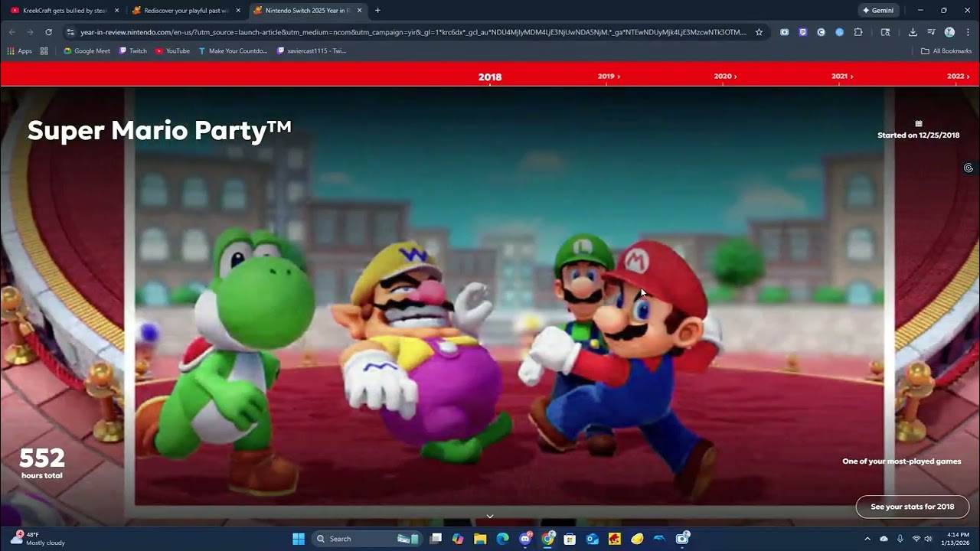
Task: Open Outlook from the taskbar
Action: 592,539
